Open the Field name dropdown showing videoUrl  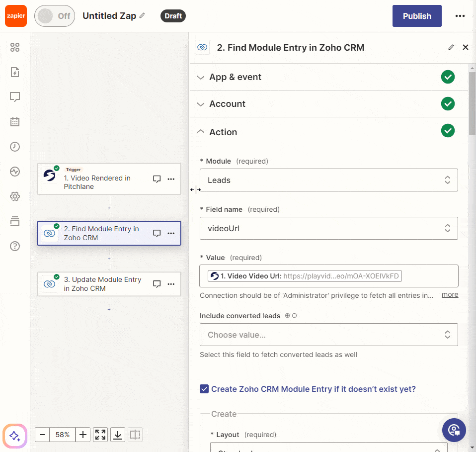pos(329,228)
